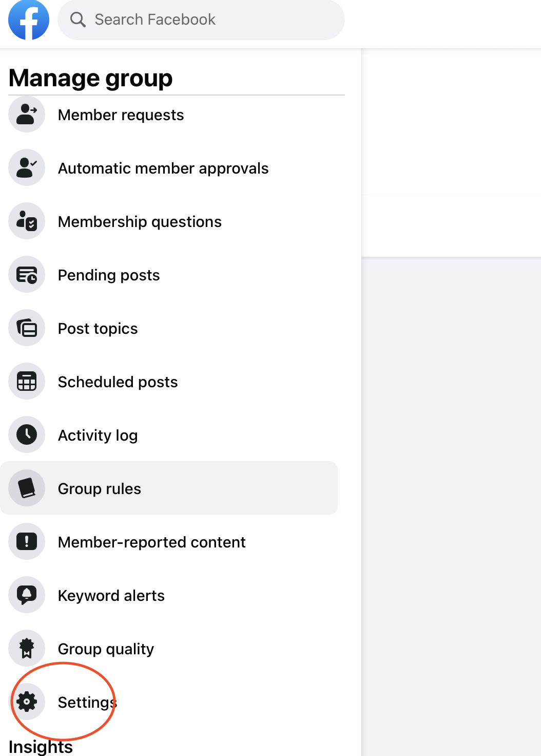The width and height of the screenshot is (541, 756).
Task: Select the Membership questions icon
Action: 27,221
